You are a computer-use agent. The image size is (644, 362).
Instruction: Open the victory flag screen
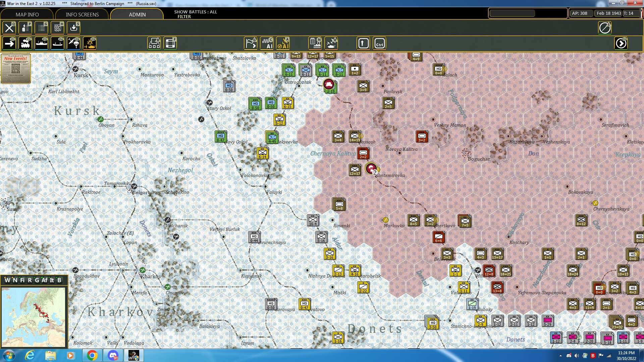[251, 43]
